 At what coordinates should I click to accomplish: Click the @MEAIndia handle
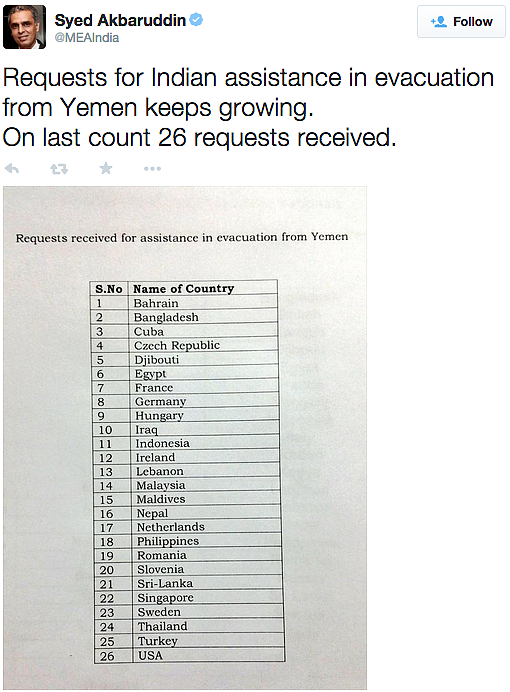pos(86,38)
